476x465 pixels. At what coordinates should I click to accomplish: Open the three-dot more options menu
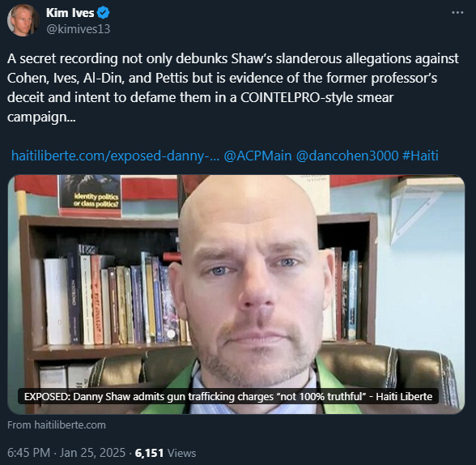tap(457, 12)
